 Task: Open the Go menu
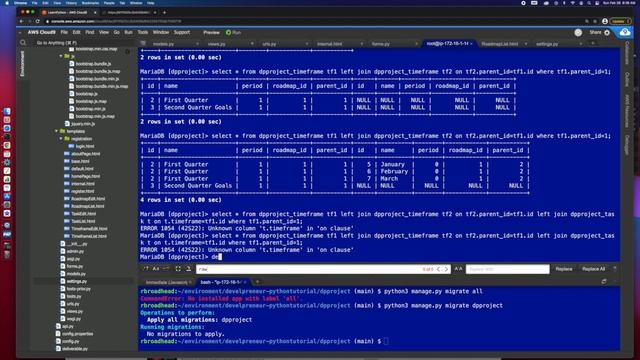pyautogui.click(x=117, y=32)
